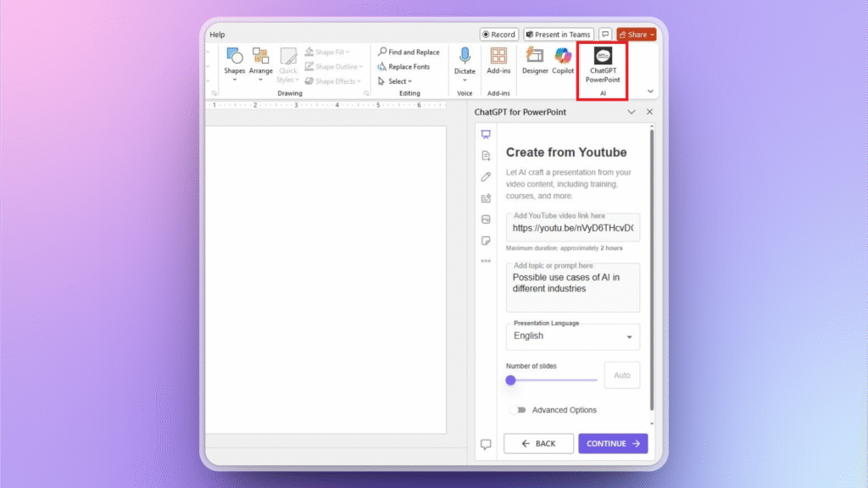
Task: Open the Shapes gallery
Action: coord(234,59)
